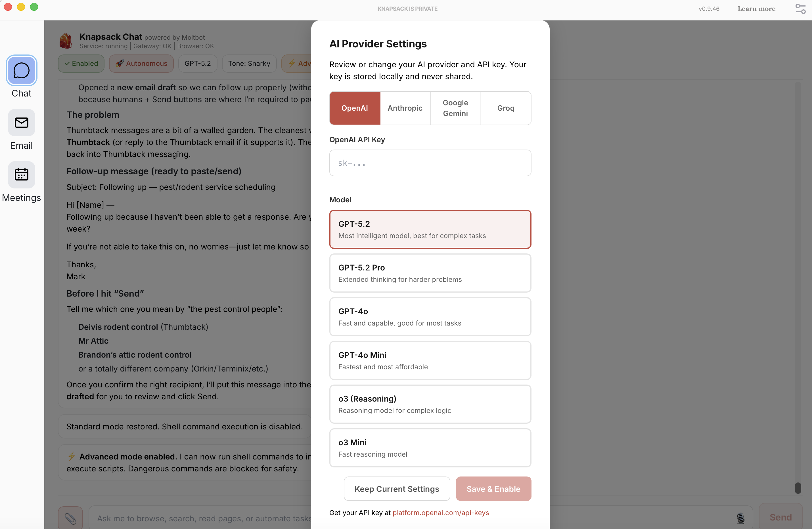Click the paperclip attachment icon near the input
Viewport: 812px width, 529px height.
pos(70,518)
